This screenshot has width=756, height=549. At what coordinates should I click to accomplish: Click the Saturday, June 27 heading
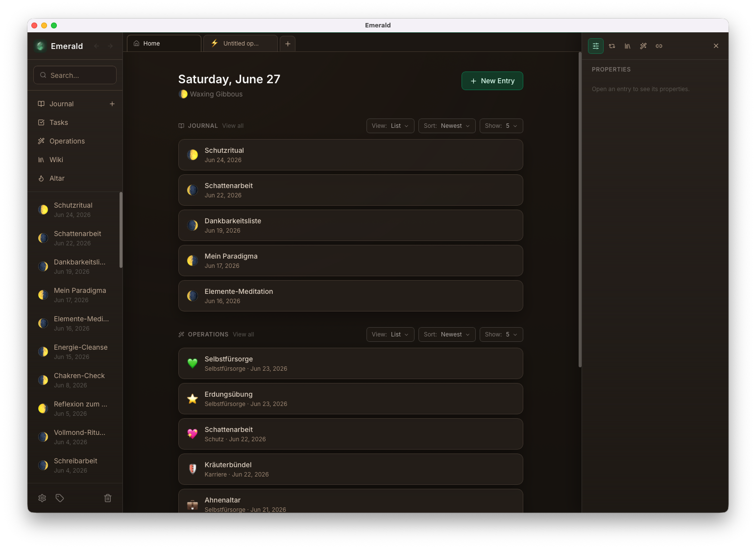click(229, 79)
